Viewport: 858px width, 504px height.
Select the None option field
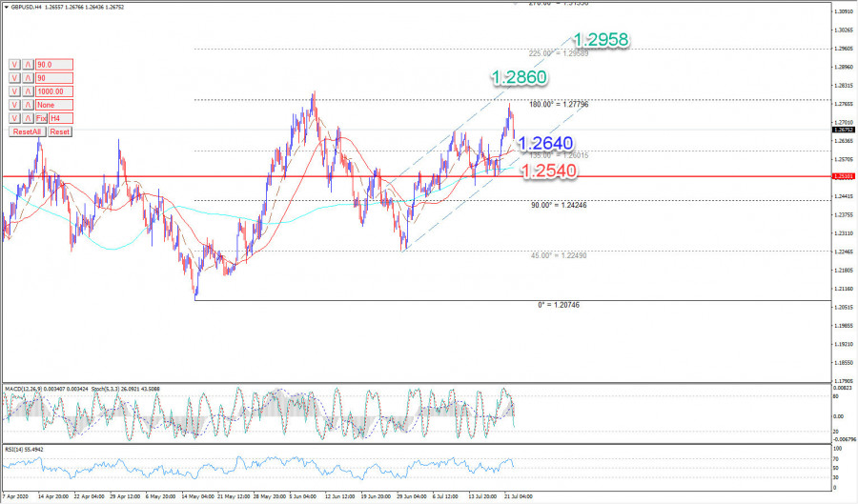[53, 104]
